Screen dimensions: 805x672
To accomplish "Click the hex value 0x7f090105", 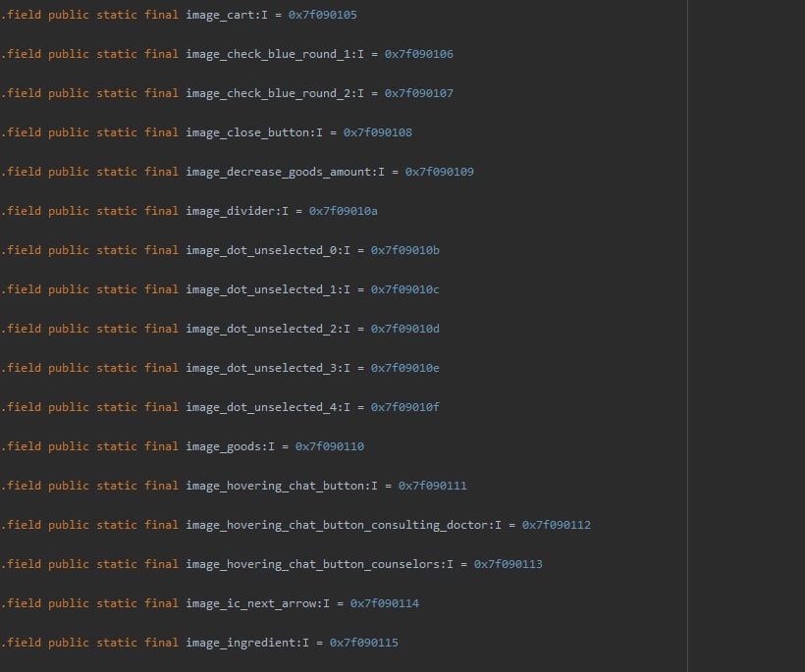I will 322,15.
